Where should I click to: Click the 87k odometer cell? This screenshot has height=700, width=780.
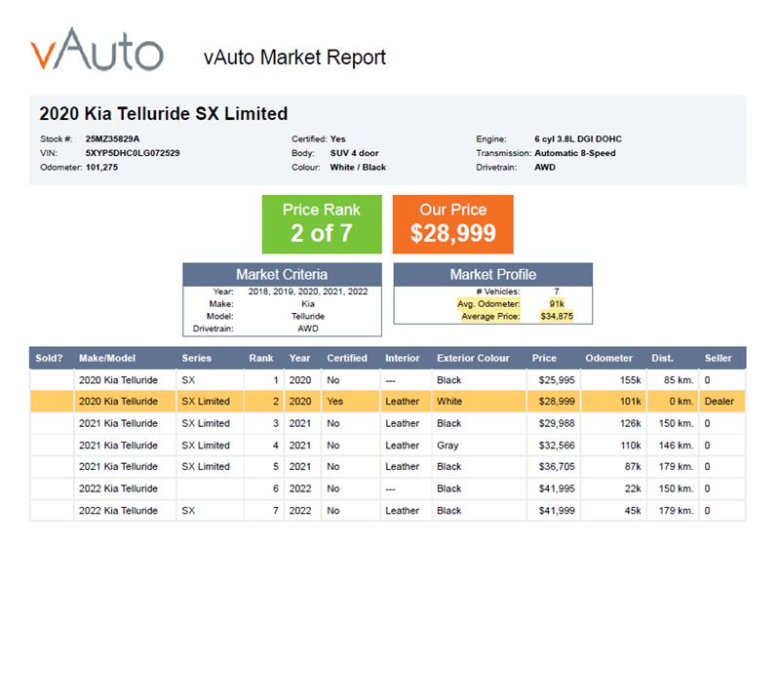coord(633,467)
